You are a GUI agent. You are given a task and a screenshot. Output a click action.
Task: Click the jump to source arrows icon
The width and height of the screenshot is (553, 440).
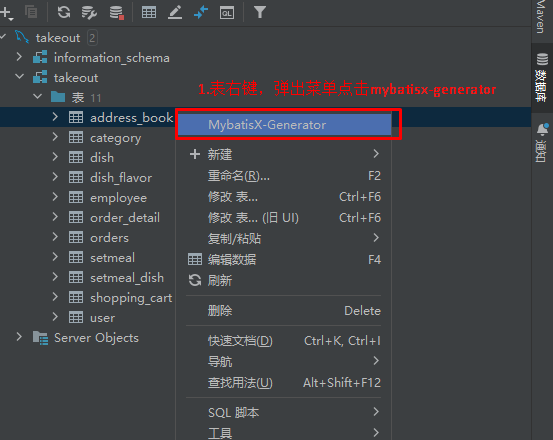(201, 12)
